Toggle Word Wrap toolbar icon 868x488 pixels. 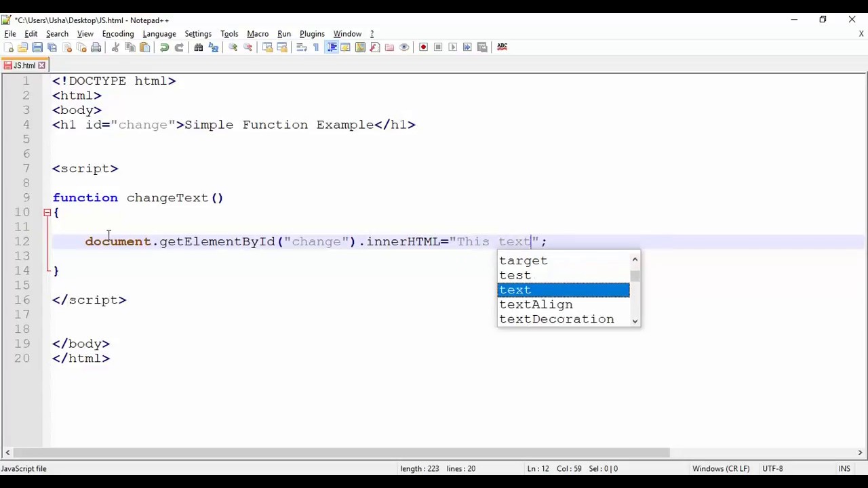click(302, 47)
